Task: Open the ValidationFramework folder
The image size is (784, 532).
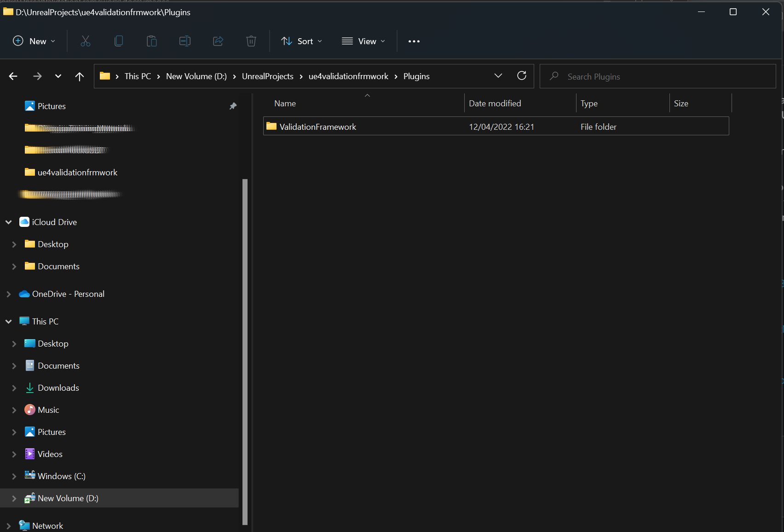Action: pos(317,127)
